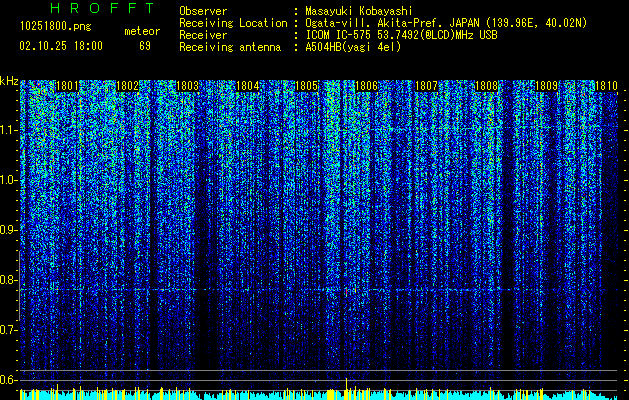Select the file name 10251800.png
The image size is (629, 400).
coord(55,27)
